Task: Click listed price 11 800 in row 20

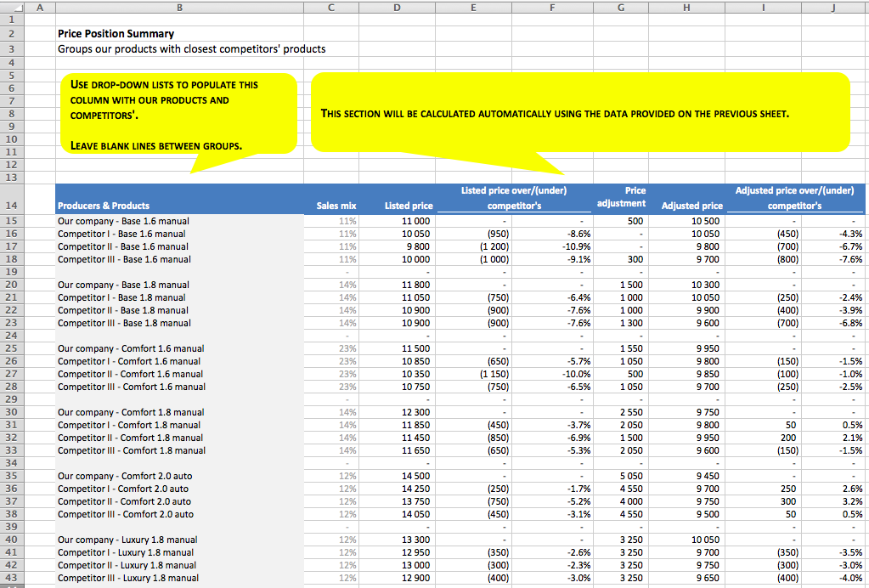Action: pyautogui.click(x=415, y=285)
